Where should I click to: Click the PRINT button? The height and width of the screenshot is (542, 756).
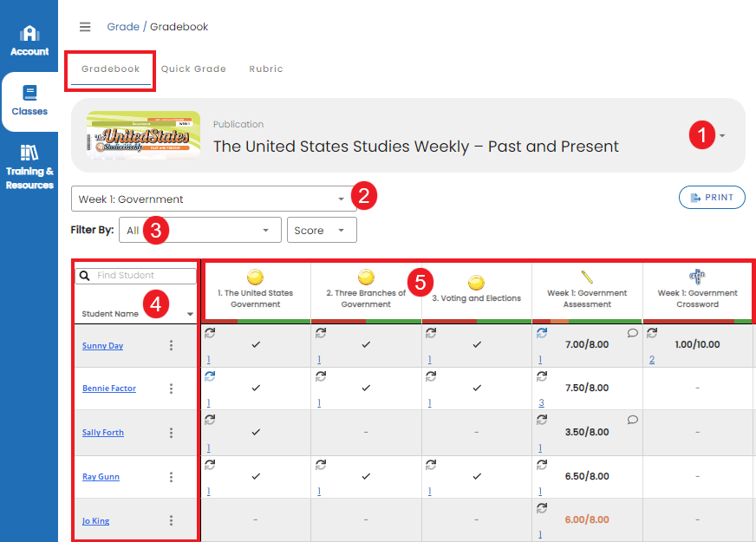pos(712,197)
